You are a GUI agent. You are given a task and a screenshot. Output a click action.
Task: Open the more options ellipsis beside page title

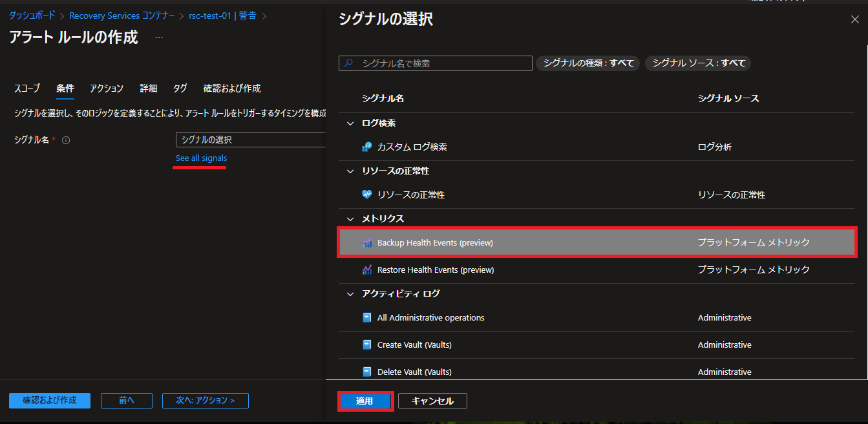pyautogui.click(x=159, y=37)
